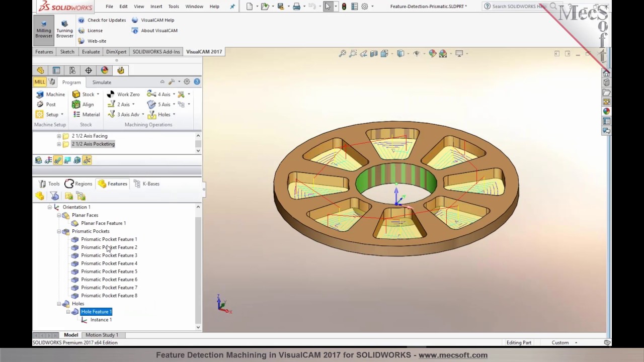Toggle the highlighted toolpath tree display icon
This screenshot has width=644, height=362.
[x=87, y=160]
